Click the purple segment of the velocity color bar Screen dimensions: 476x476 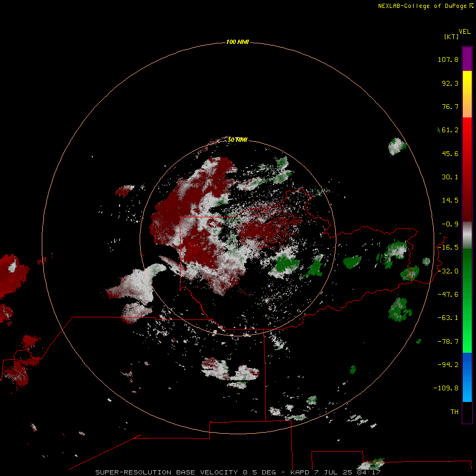467,59
